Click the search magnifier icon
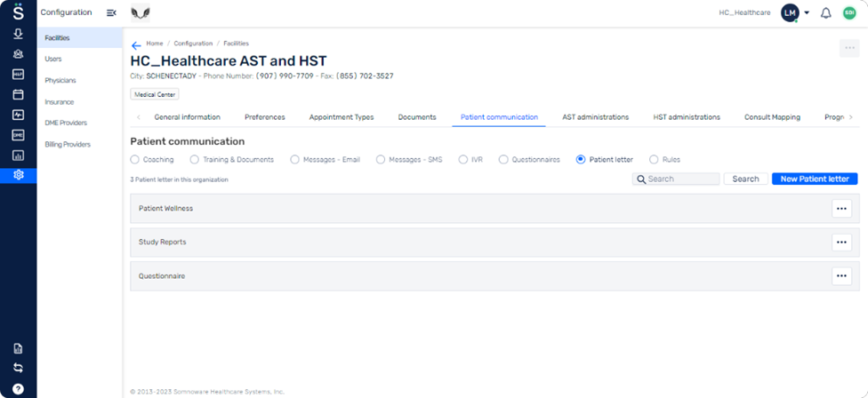Screen dimensions: 868x398 coord(641,179)
